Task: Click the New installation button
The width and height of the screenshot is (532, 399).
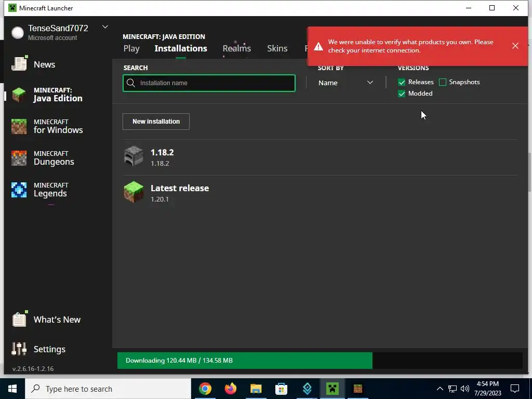Action: (x=156, y=122)
